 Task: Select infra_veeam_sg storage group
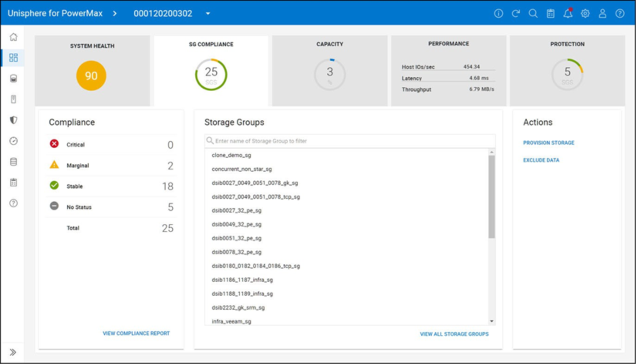click(x=231, y=322)
